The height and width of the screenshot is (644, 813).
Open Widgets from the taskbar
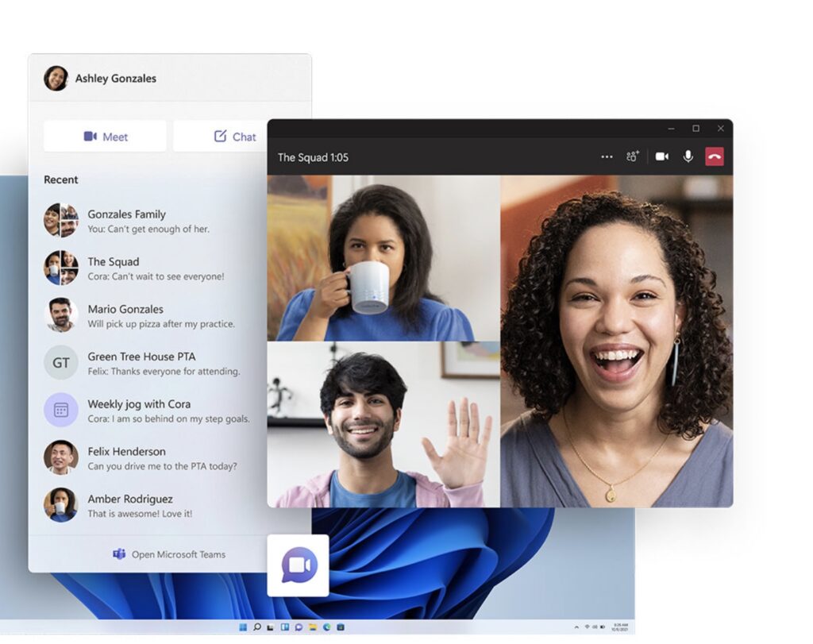(285, 627)
